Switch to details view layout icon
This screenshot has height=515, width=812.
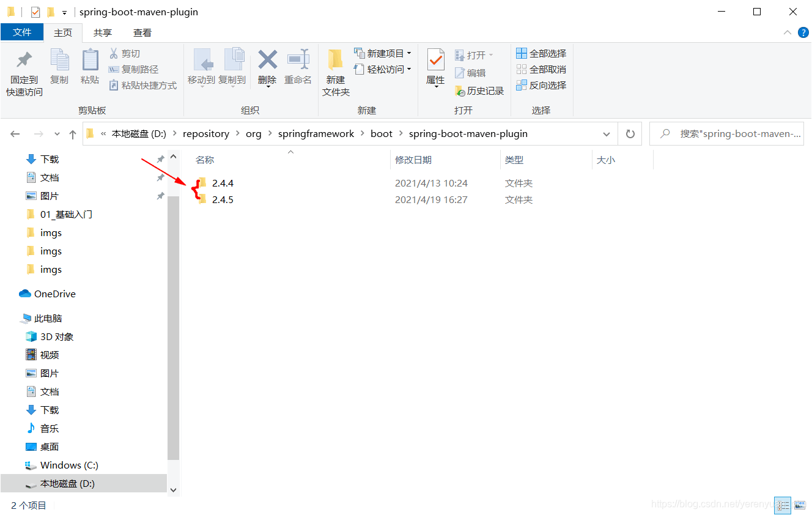click(782, 505)
